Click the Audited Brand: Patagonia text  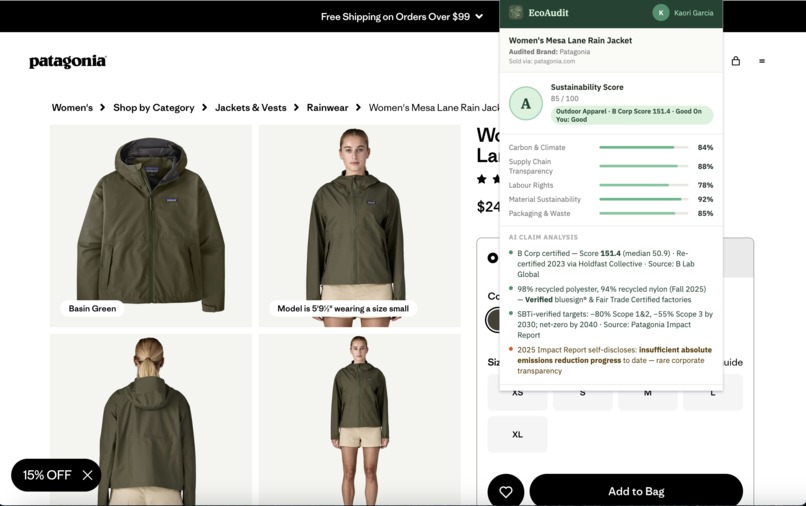click(549, 51)
